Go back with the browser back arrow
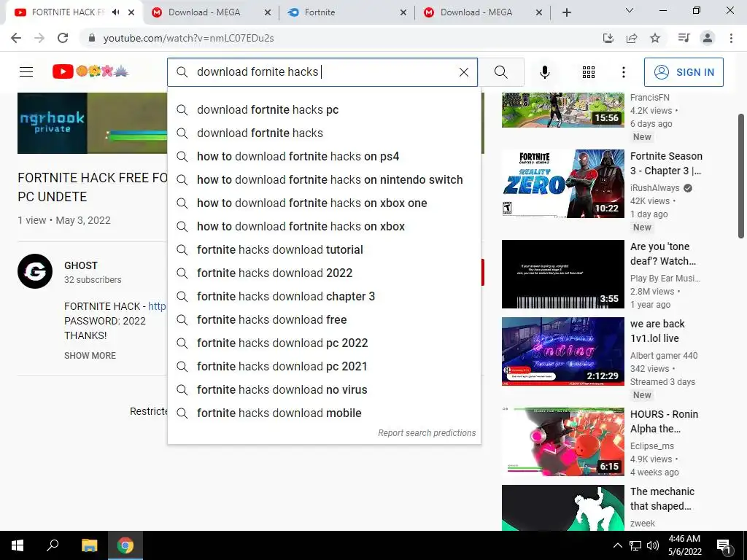This screenshot has width=747, height=560. (x=16, y=38)
